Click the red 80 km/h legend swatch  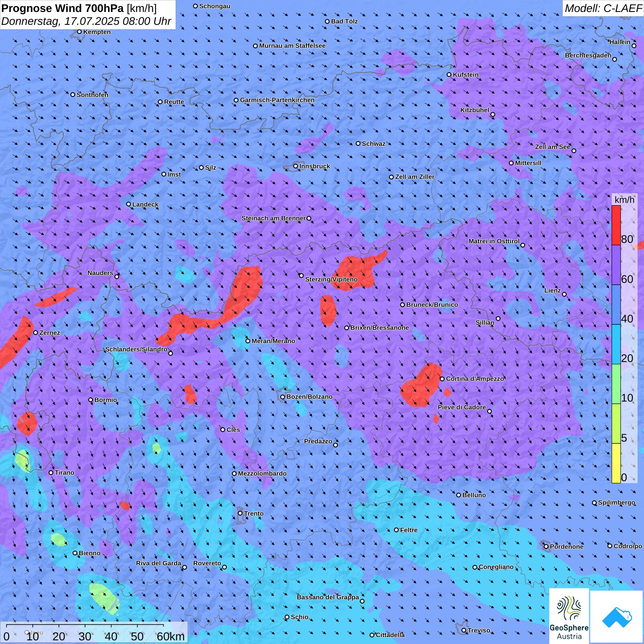(x=616, y=225)
